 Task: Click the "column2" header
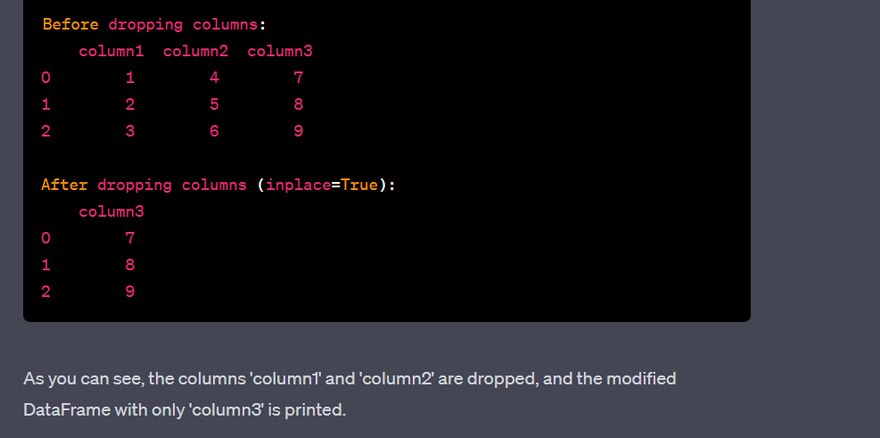(196, 51)
